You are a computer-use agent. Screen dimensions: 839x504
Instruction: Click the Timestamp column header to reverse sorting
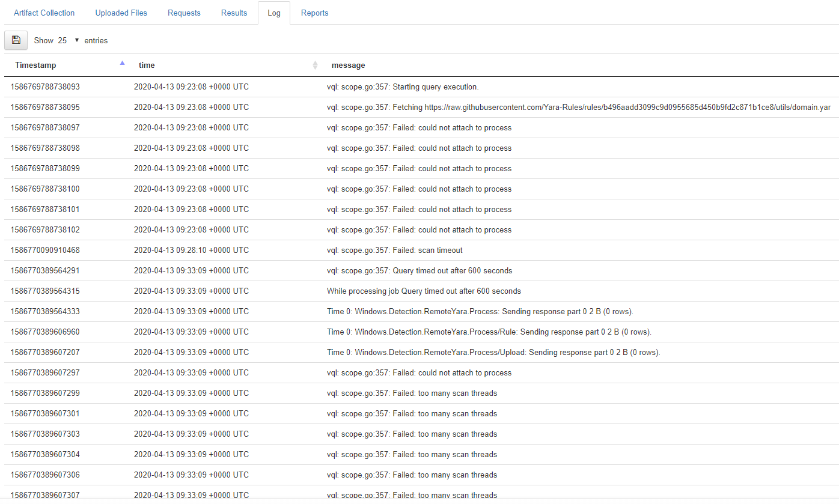[35, 65]
